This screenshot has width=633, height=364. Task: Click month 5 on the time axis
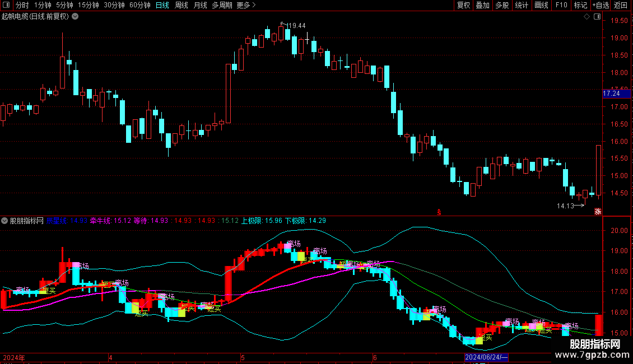[243, 358]
